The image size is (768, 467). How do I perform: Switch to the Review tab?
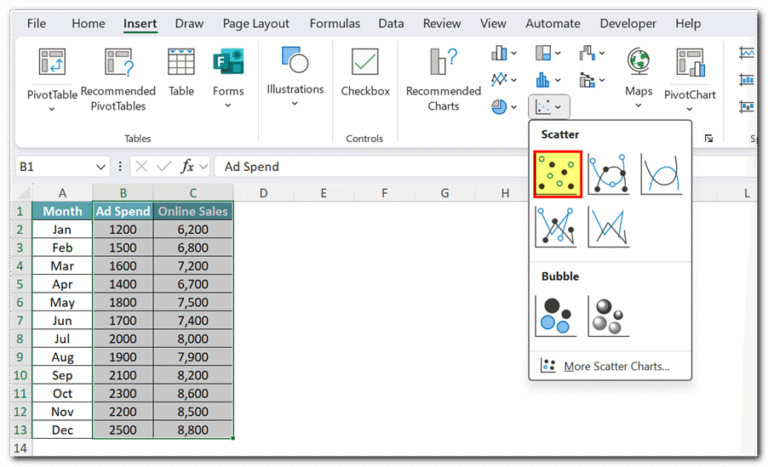[x=442, y=24]
